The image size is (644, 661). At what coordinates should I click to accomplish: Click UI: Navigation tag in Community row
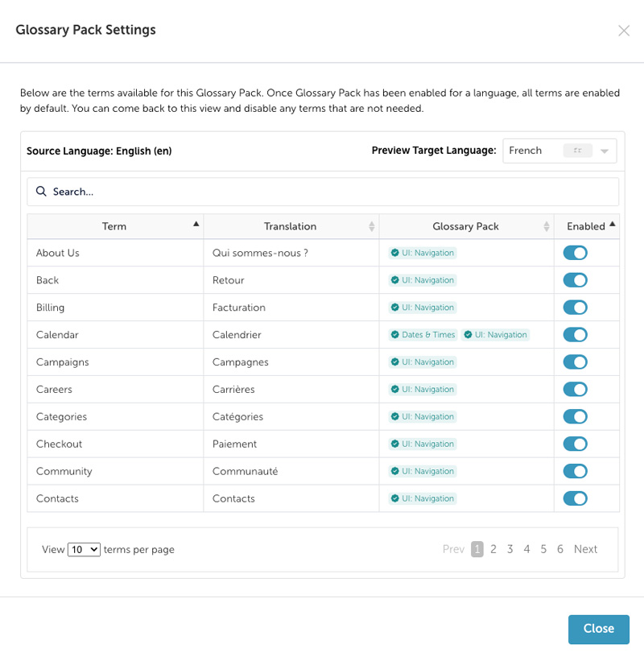423,471
